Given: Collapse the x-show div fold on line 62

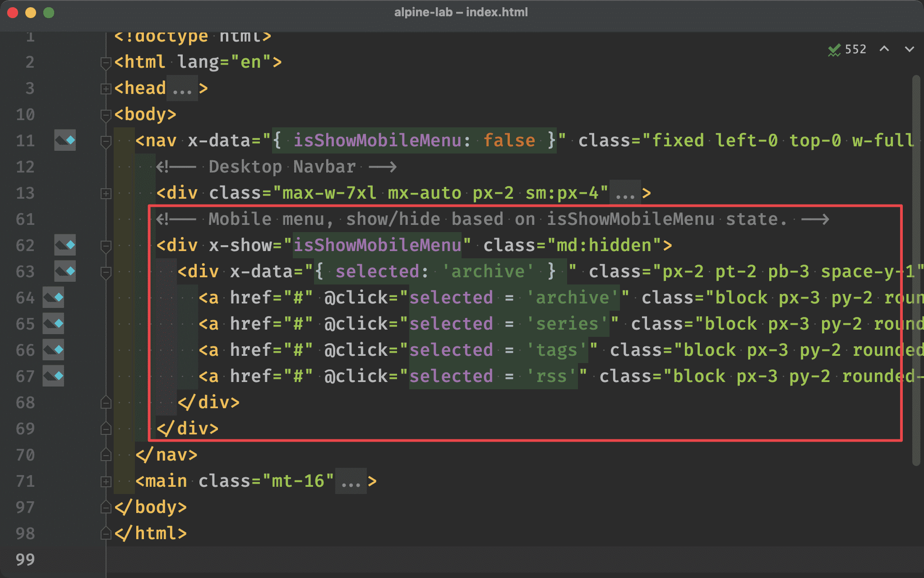Looking at the screenshot, I should pos(106,246).
